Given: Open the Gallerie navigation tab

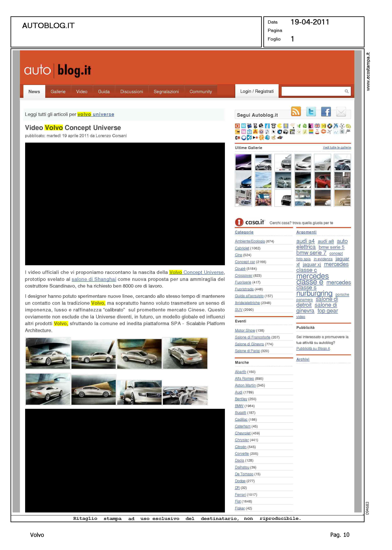Looking at the screenshot, I should click(58, 92).
